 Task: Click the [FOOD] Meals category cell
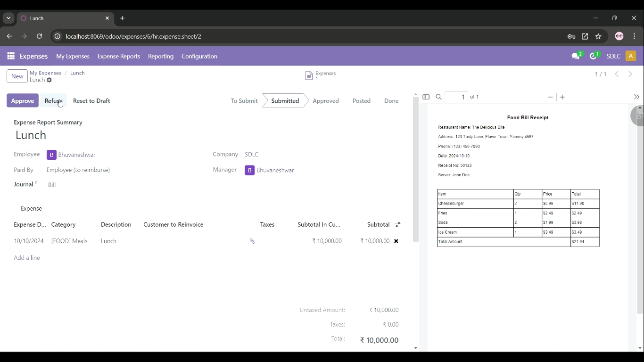69,241
